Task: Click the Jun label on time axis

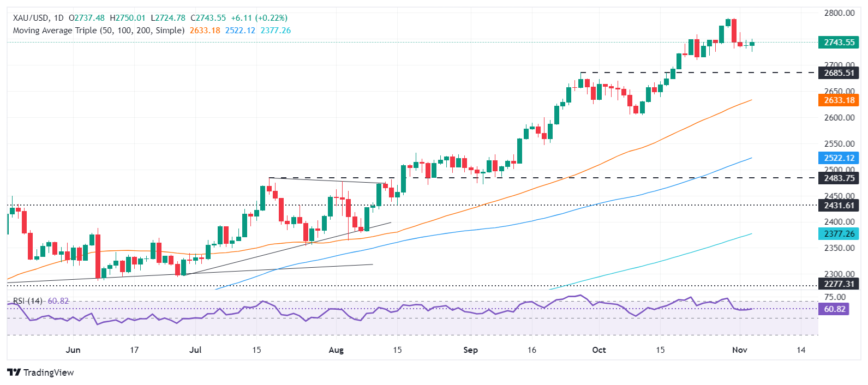Action: click(x=73, y=350)
